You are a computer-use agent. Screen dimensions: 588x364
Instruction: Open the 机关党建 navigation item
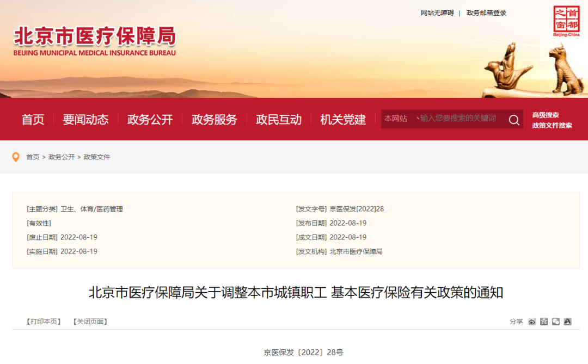[343, 119]
